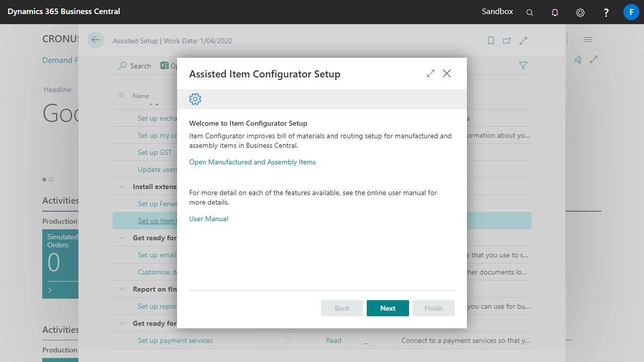
Task: Open Assisted Setup page in new window
Action: tap(507, 41)
